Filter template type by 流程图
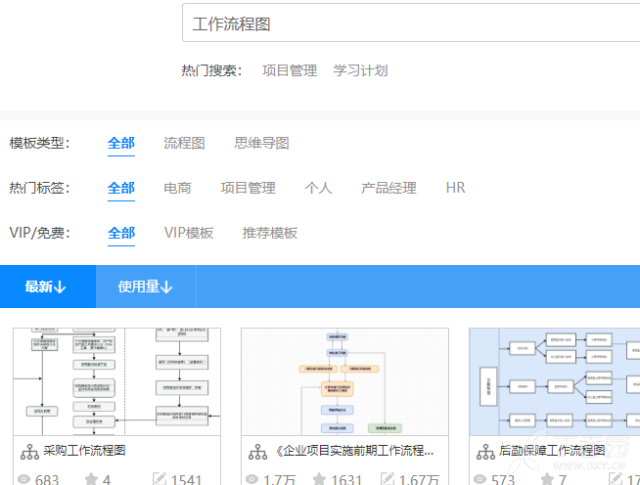The image size is (640, 485). click(184, 143)
